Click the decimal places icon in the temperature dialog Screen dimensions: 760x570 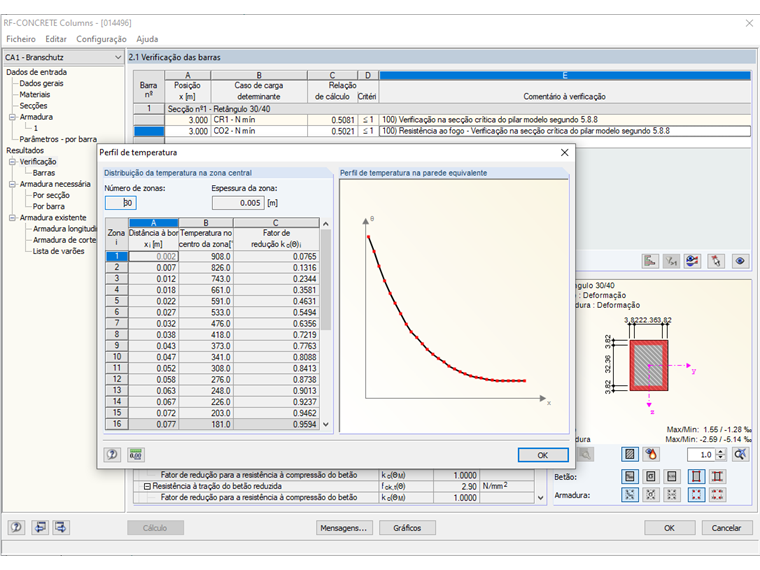click(136, 455)
